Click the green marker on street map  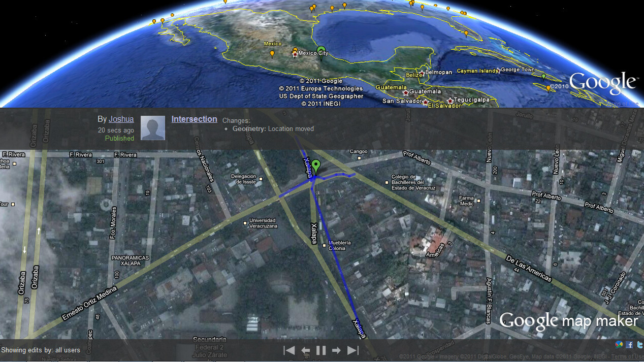click(x=316, y=166)
